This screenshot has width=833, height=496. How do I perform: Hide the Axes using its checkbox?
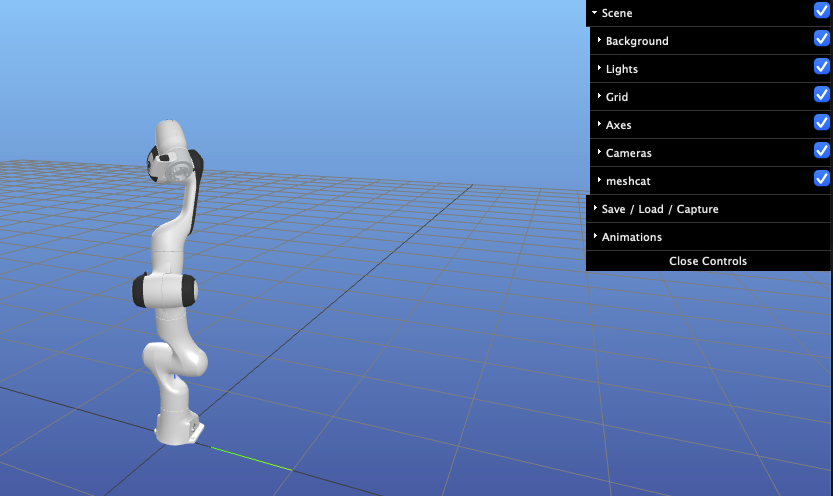(x=822, y=123)
